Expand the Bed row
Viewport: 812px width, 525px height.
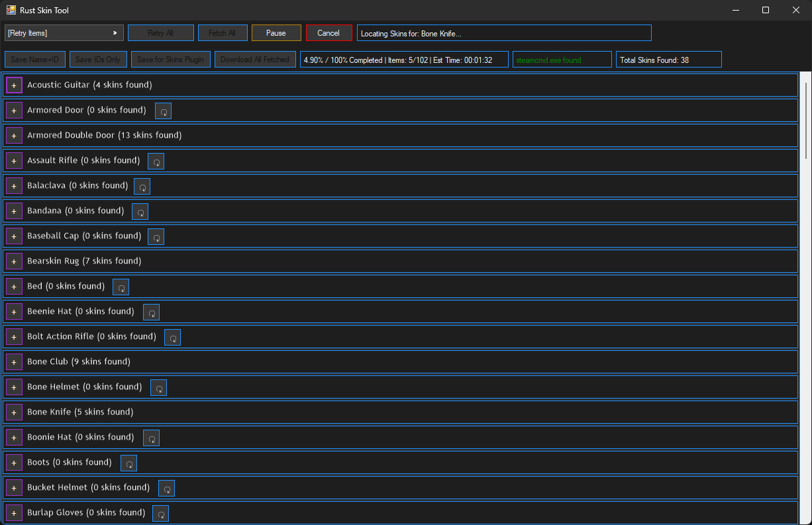(14, 287)
